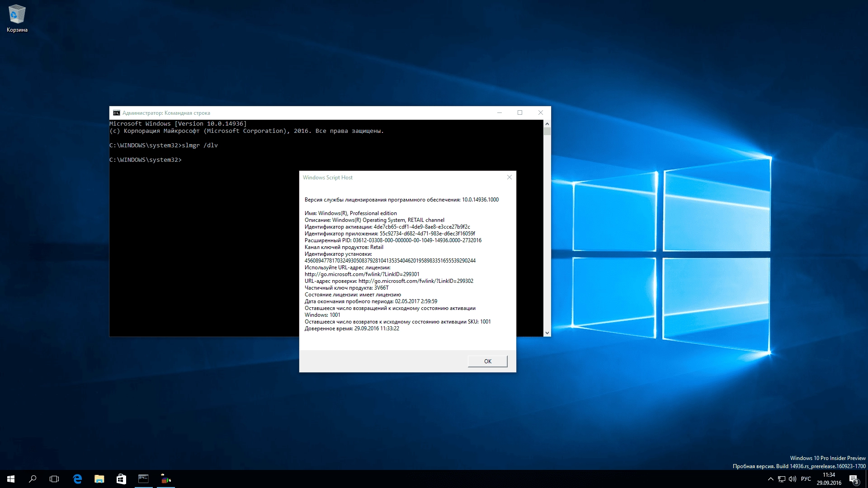Click OK in Windows Script Host dialog

(487, 361)
